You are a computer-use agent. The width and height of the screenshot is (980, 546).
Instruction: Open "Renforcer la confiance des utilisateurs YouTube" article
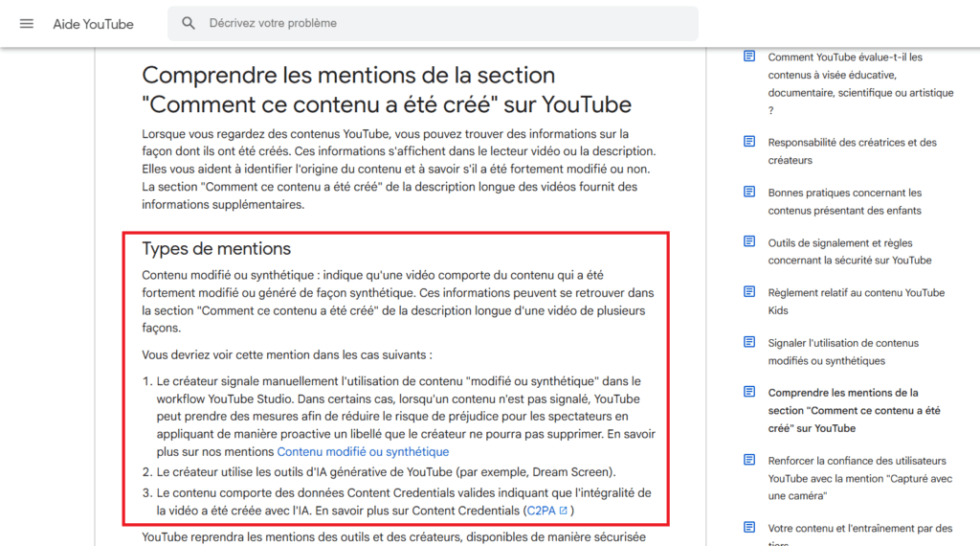pyautogui.click(x=859, y=478)
